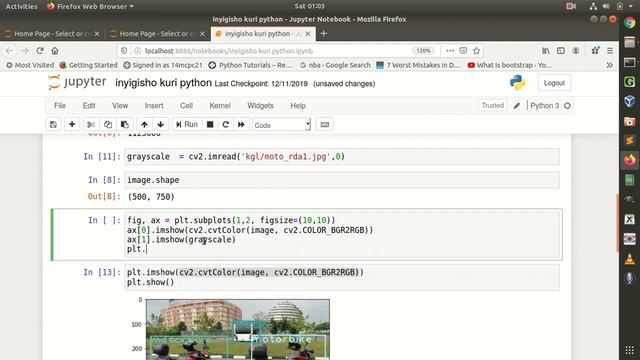Open the Edit menu

[x=89, y=106]
